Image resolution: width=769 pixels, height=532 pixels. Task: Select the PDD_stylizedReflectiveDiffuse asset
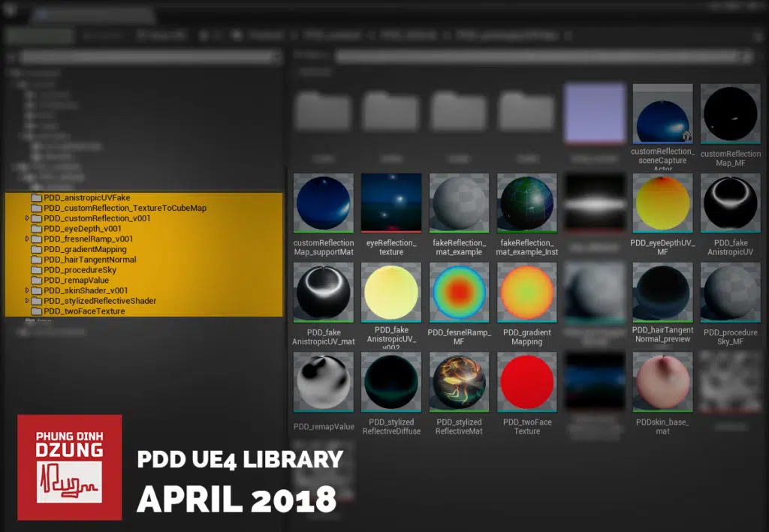coord(391,382)
